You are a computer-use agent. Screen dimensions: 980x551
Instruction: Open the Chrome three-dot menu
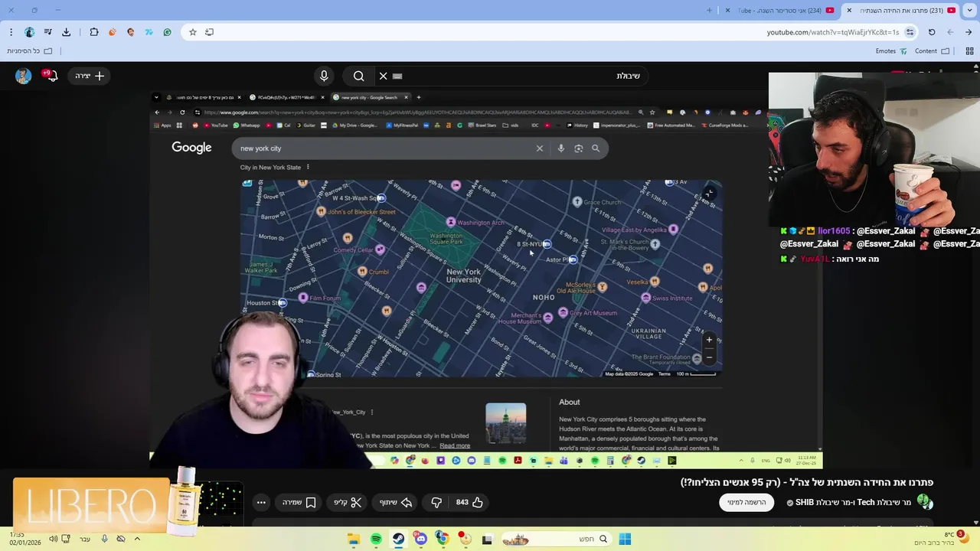coord(11,32)
